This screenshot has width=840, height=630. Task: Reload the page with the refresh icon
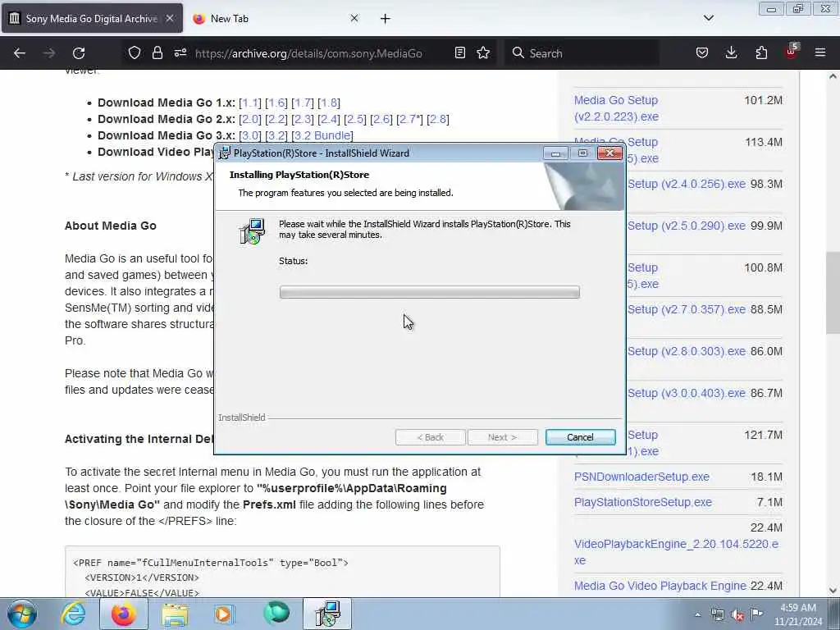point(79,53)
